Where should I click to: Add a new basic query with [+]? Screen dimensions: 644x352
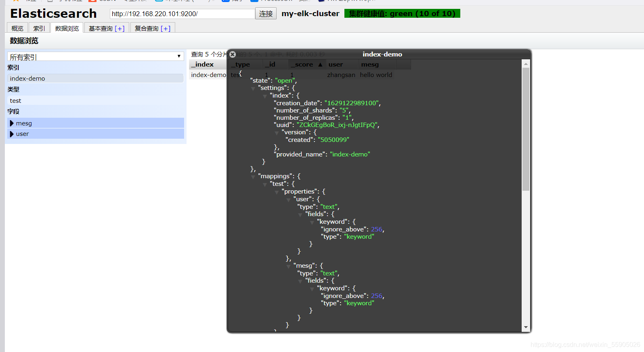tap(120, 28)
